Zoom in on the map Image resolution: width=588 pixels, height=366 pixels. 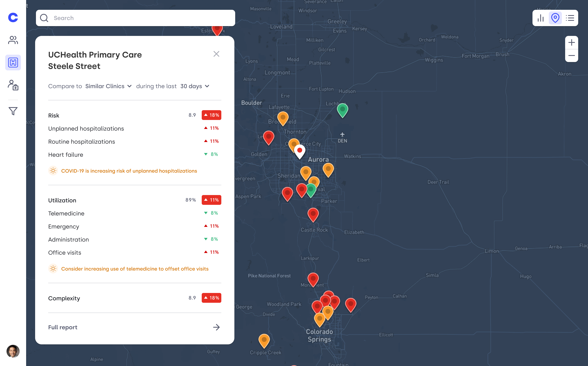click(571, 43)
